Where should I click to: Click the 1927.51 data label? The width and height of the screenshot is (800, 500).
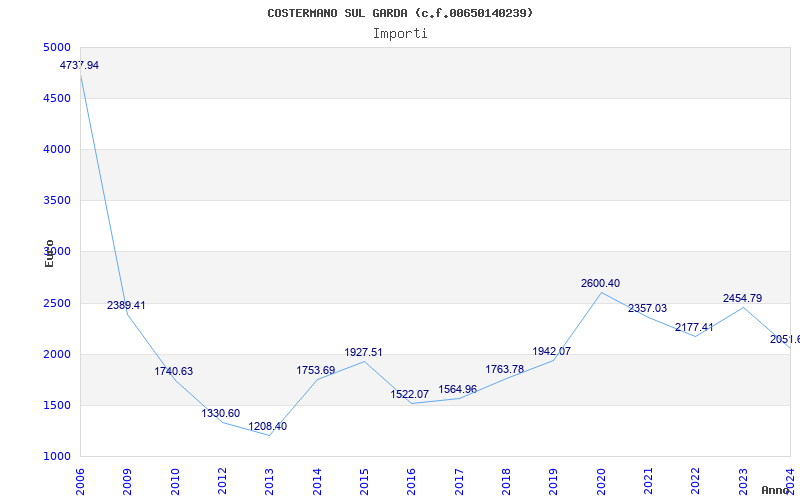pyautogui.click(x=363, y=352)
